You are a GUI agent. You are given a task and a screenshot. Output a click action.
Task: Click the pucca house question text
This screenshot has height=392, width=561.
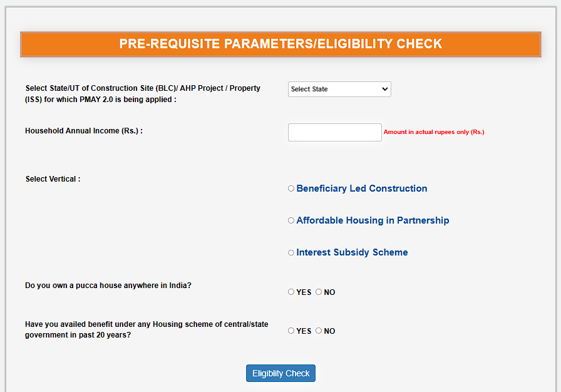108,286
